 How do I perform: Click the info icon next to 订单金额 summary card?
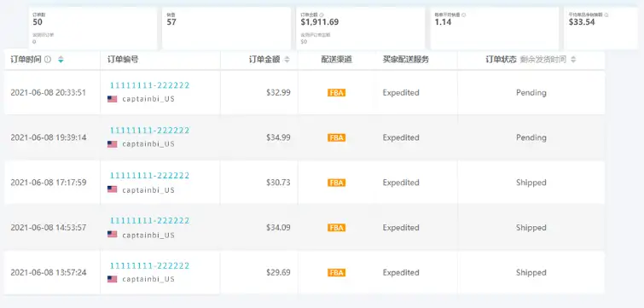pyautogui.click(x=322, y=15)
